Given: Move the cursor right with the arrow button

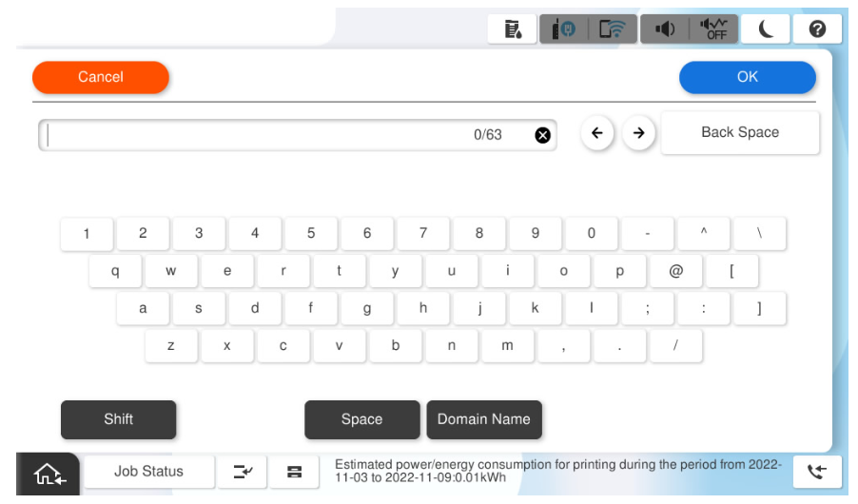Looking at the screenshot, I should (x=638, y=133).
